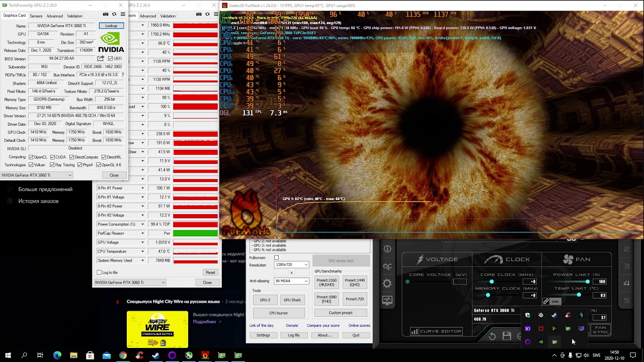Click the GPU-Z refresh icon in front window
This screenshot has height=362, width=644.
click(114, 15)
